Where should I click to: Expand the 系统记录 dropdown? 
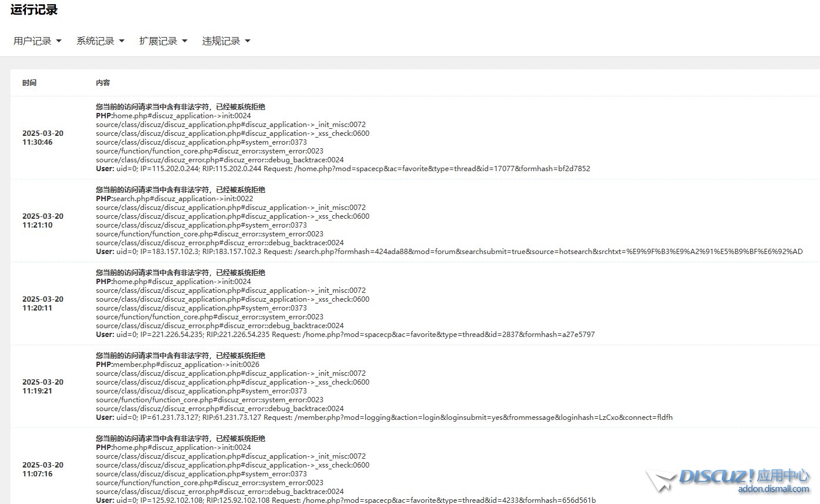[100, 41]
